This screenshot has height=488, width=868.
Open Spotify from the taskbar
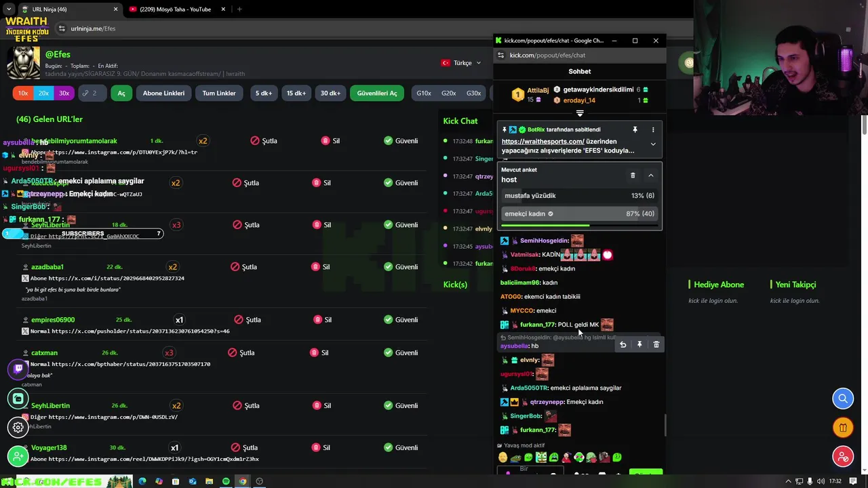(226, 481)
